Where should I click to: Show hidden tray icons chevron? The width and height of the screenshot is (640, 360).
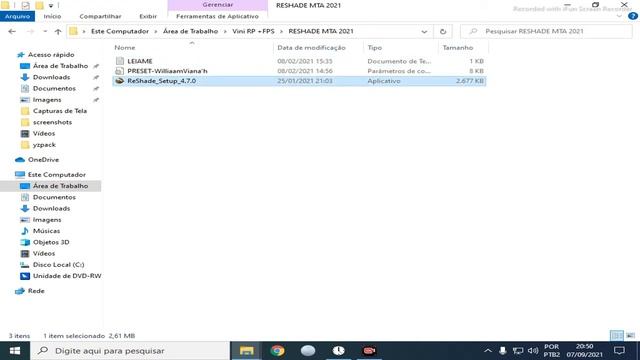coord(487,351)
